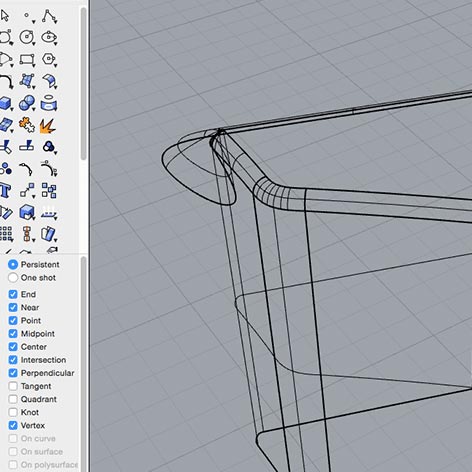This screenshot has height=472, width=472.
Task: Click the orange chain-link tool icon
Action: [x=27, y=234]
